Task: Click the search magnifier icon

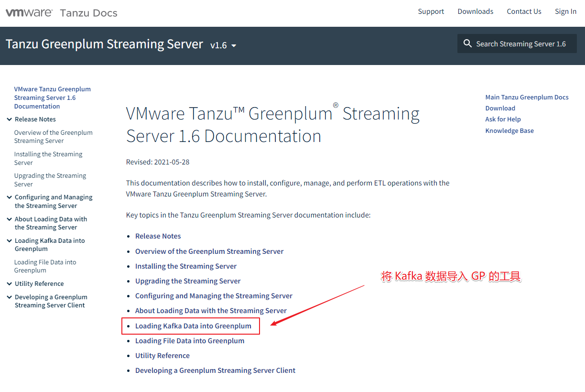Action: tap(467, 44)
